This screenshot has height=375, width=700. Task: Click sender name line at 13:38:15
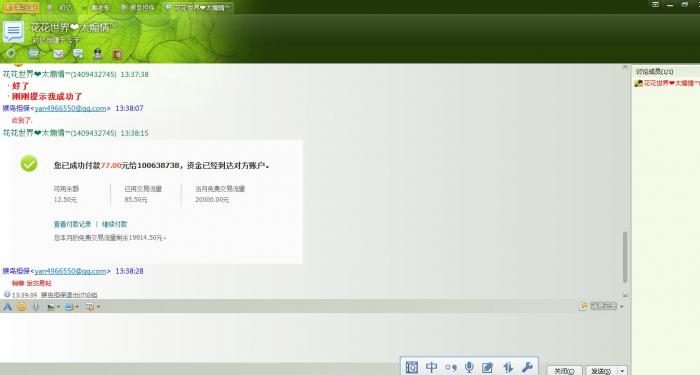coord(76,133)
